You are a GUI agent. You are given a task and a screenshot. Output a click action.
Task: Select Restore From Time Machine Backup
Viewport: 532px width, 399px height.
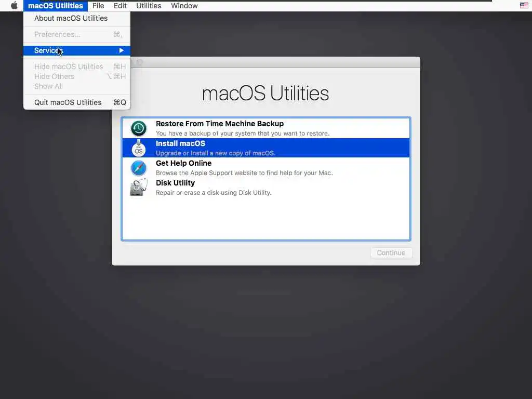[x=266, y=128]
